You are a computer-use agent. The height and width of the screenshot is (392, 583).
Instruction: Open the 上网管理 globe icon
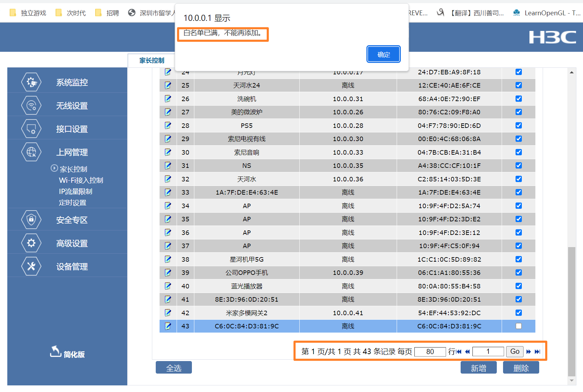point(31,152)
